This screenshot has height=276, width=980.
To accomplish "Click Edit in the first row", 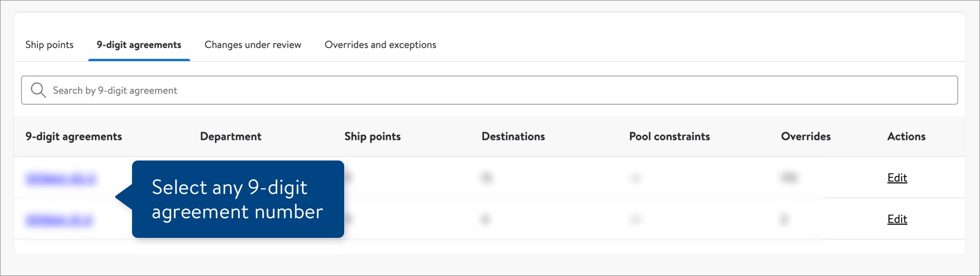I will point(897,178).
